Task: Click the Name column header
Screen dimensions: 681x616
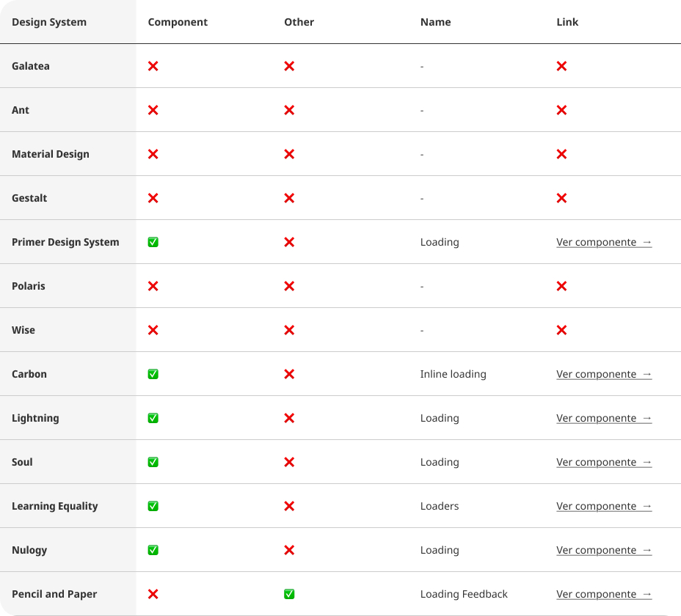Action: click(x=436, y=22)
